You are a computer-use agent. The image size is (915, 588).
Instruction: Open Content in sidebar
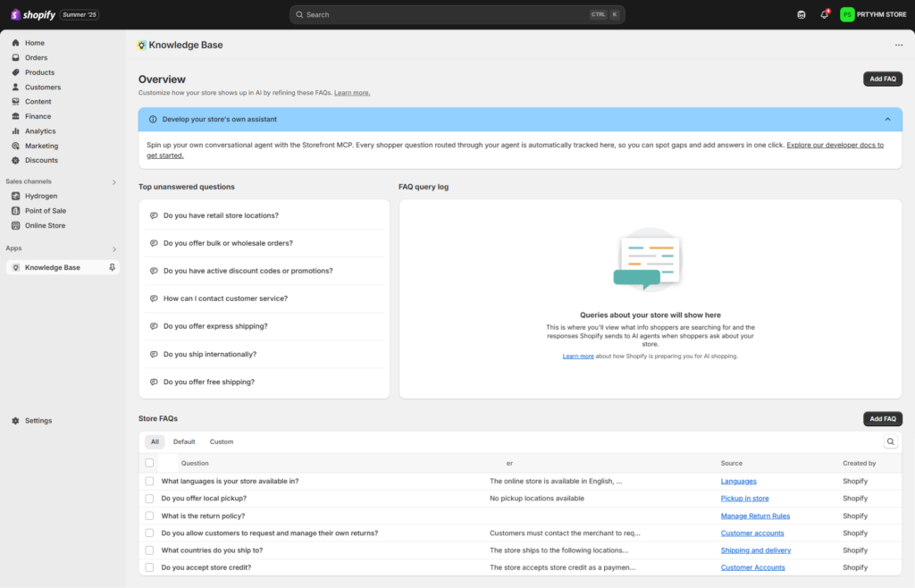pos(38,102)
